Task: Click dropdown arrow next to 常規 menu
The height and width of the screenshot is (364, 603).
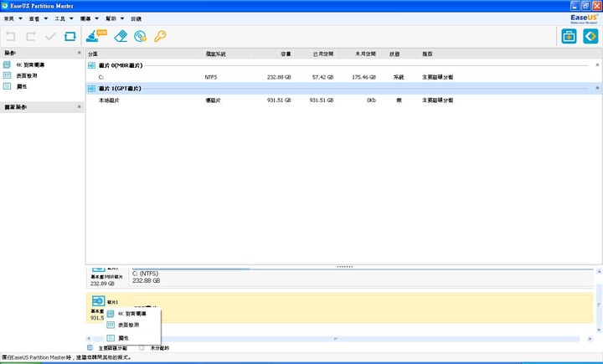Action: click(20, 18)
